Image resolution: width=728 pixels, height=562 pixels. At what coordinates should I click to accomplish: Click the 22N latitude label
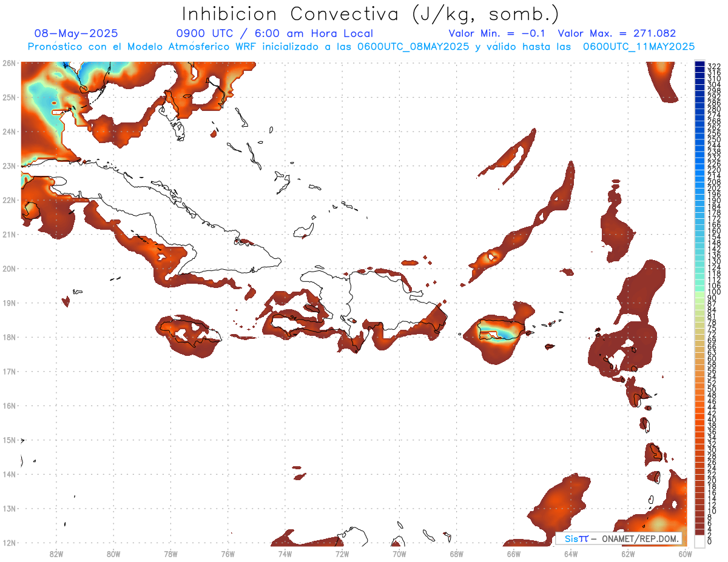[x=8, y=200]
